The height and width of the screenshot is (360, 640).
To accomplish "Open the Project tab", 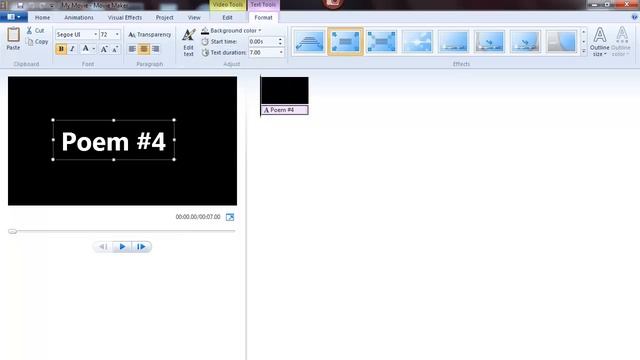I will click(x=164, y=18).
